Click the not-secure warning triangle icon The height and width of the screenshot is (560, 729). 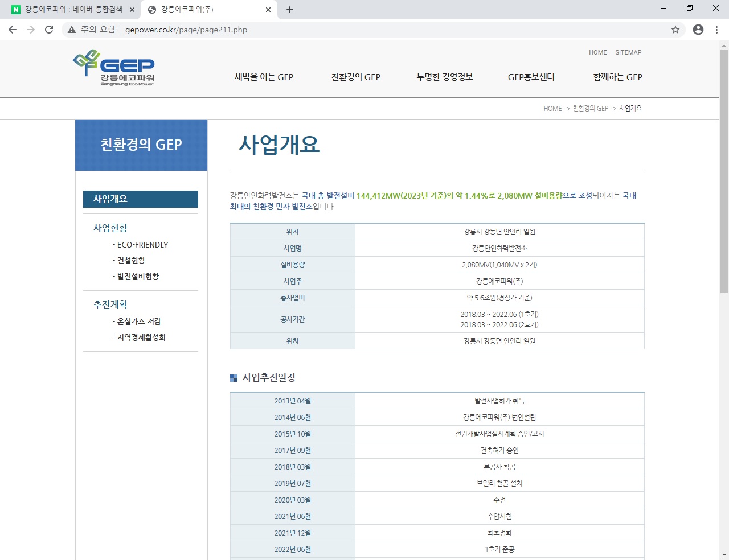(72, 30)
